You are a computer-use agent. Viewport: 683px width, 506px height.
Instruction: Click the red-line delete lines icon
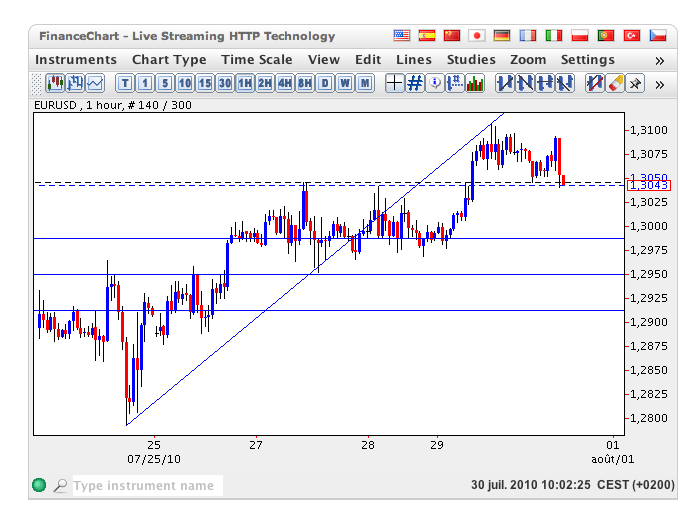coord(595,83)
